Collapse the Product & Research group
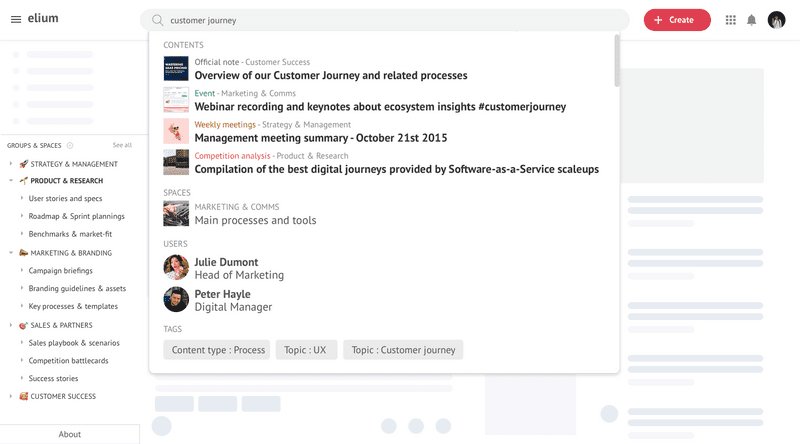Viewport: 800px width, 444px height. pyautogui.click(x=11, y=181)
